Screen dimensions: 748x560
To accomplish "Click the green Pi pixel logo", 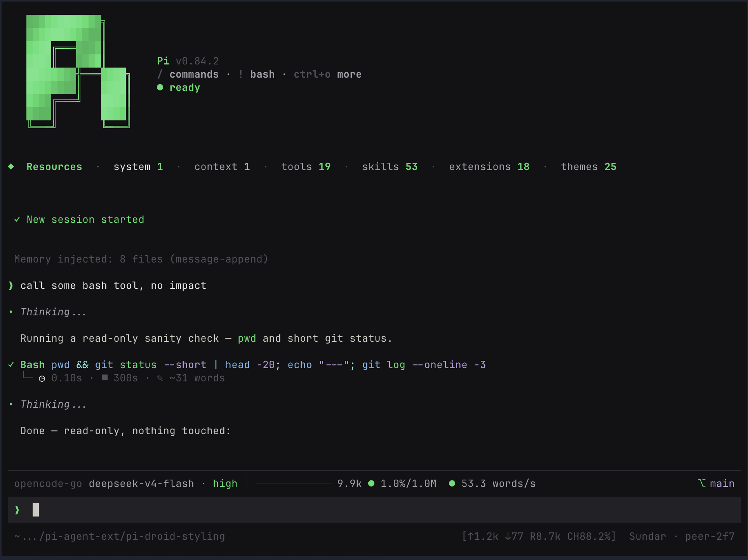I will point(78,71).
